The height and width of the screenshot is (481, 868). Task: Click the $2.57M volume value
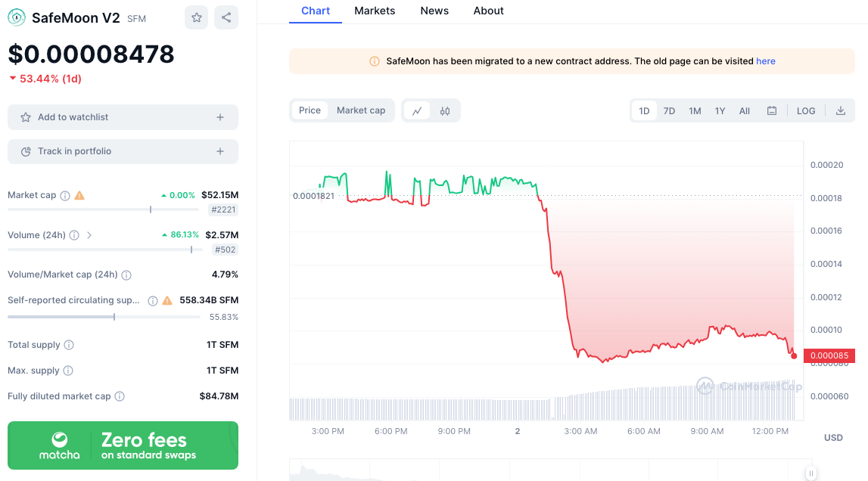point(222,235)
